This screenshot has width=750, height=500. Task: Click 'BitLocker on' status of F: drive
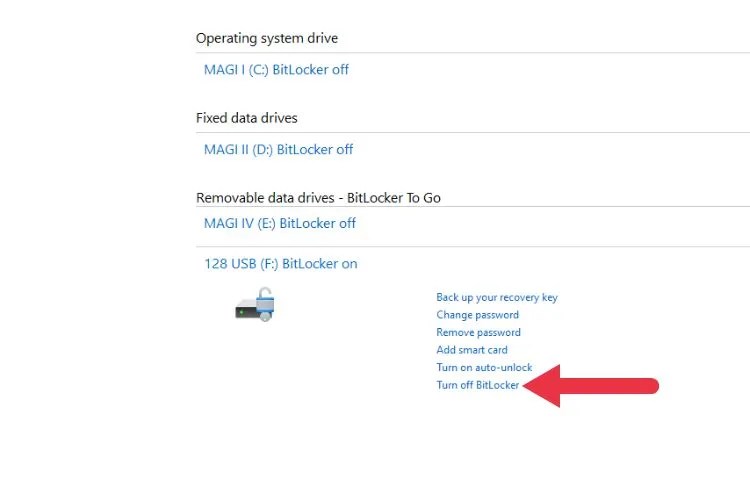[320, 264]
